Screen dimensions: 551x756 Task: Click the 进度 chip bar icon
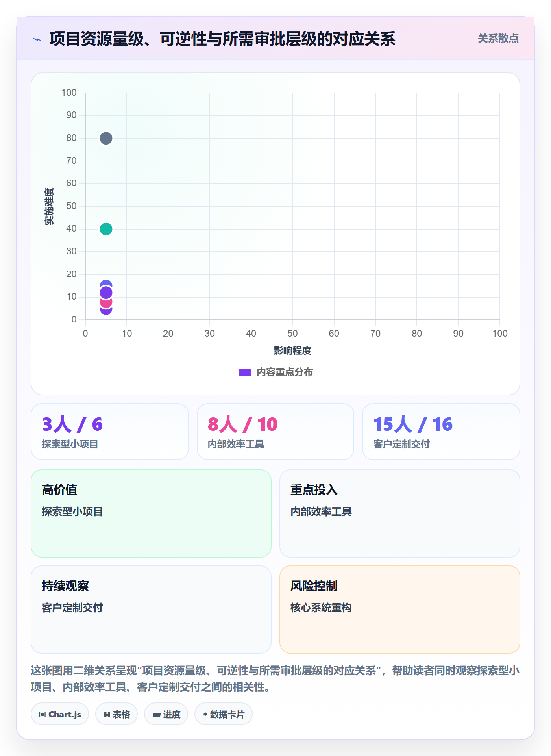coord(156,715)
